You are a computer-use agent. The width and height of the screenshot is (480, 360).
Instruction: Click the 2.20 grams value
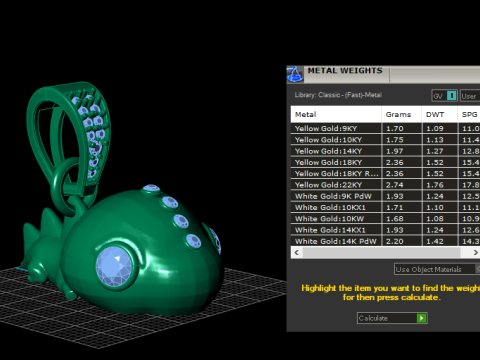click(395, 241)
